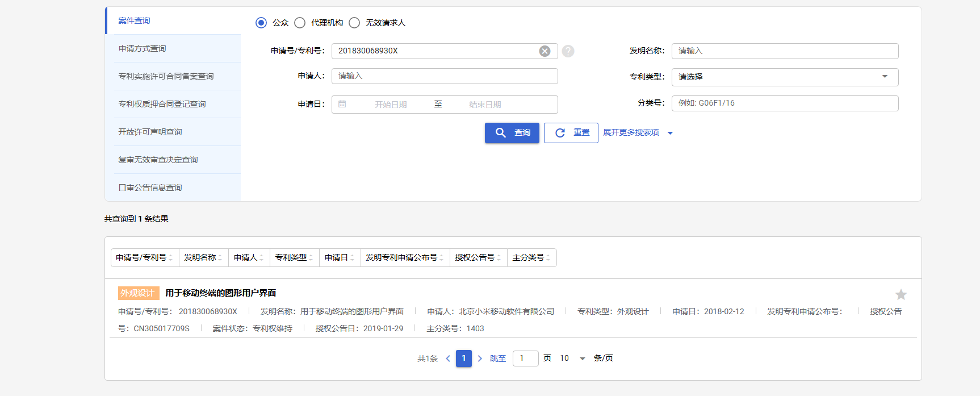Open the items per page dropdown
The image size is (980, 396).
pyautogui.click(x=572, y=359)
